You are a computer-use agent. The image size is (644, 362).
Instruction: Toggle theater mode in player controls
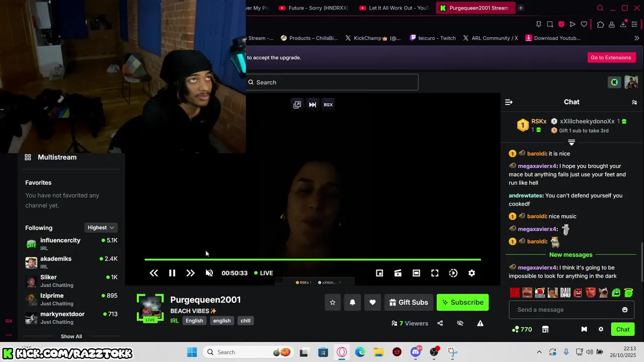(416, 273)
